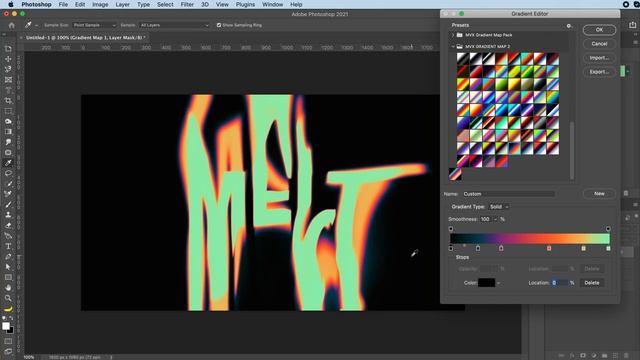640x360 pixels.
Task: Click the black stop Color swatch
Action: point(486,283)
